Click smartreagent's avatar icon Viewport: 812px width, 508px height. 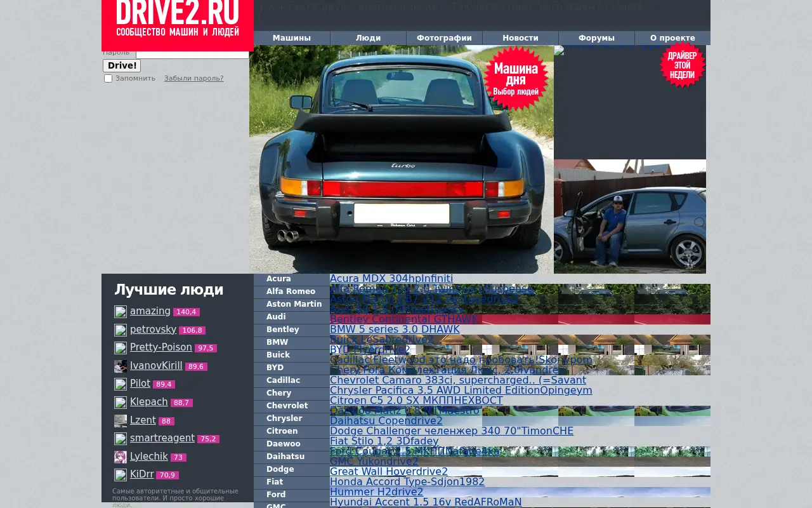pos(121,439)
